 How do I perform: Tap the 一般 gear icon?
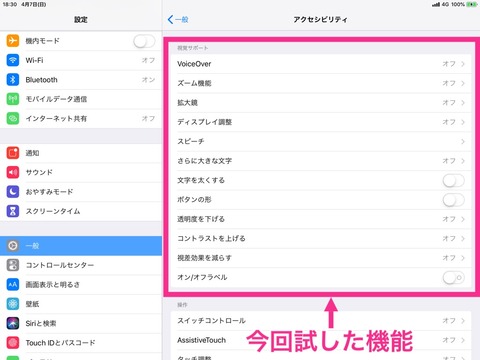pyautogui.click(x=13, y=246)
